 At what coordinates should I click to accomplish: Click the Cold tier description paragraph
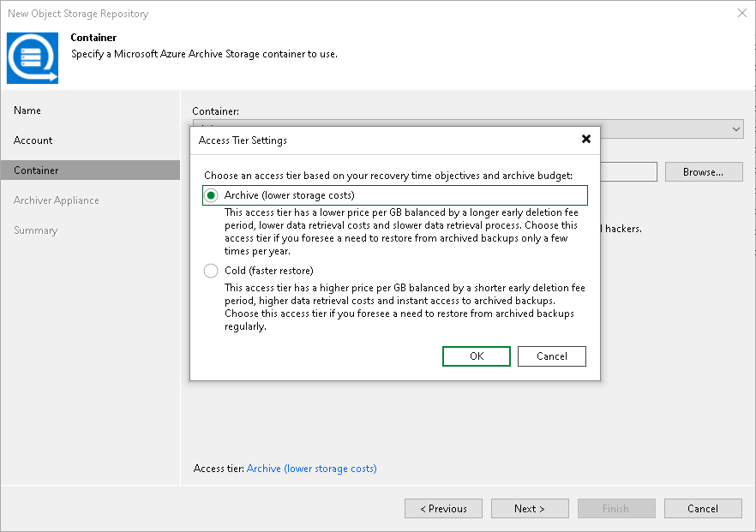[x=405, y=307]
